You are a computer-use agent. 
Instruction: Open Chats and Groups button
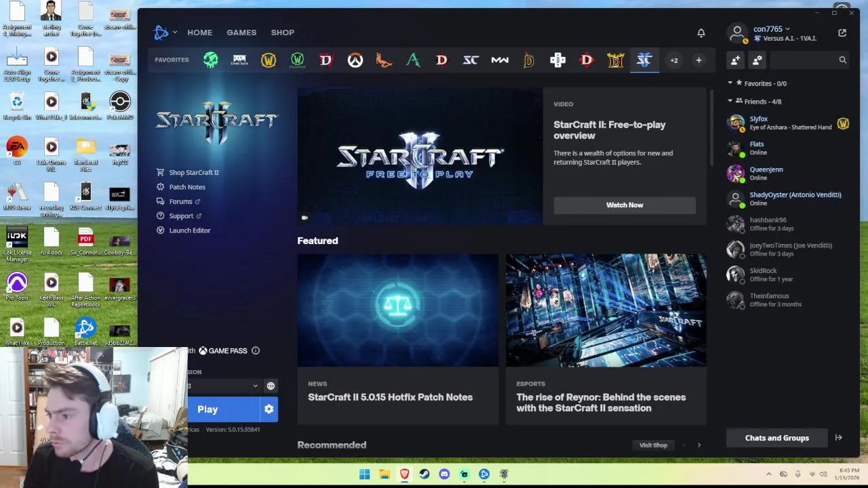777,438
